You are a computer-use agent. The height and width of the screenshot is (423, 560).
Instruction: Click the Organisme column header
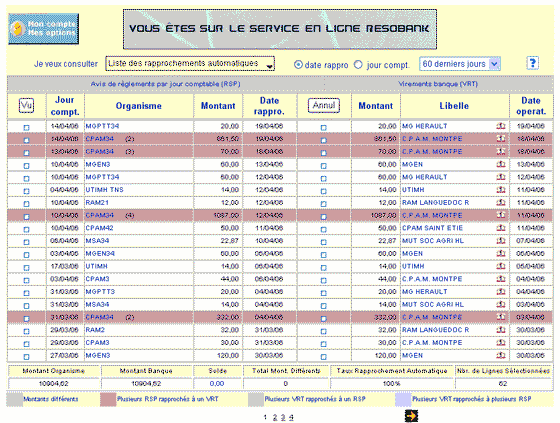click(139, 106)
